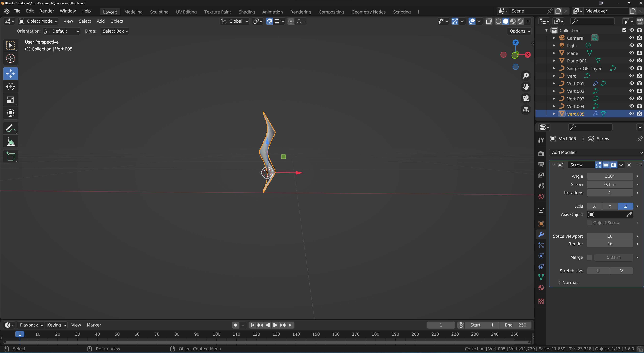644x353 pixels.
Task: Open the Global transform orientation dropdown
Action: point(234,21)
